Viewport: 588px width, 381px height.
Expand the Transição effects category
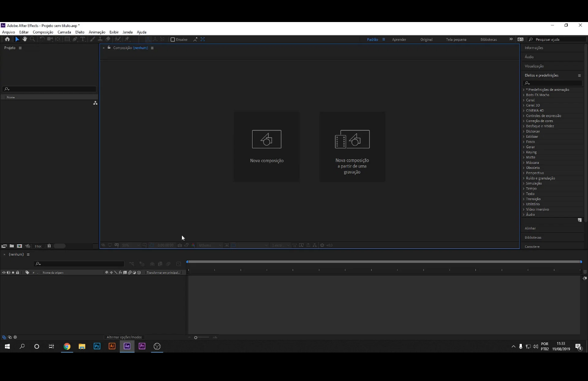(x=524, y=199)
